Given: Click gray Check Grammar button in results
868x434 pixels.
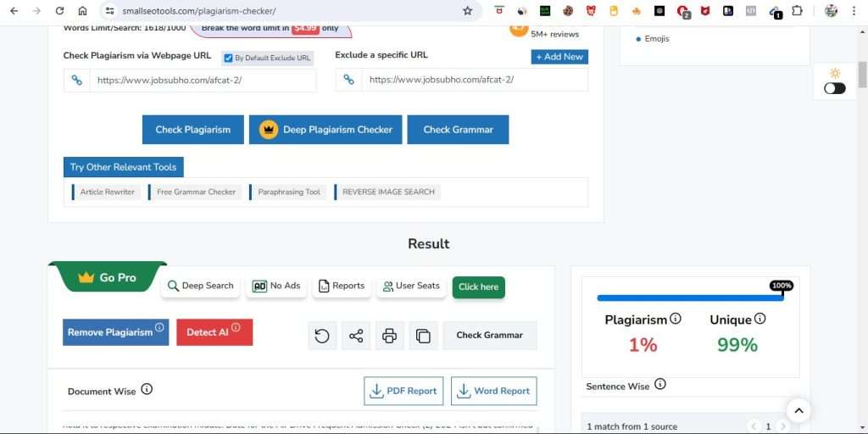Looking at the screenshot, I should click(x=489, y=336).
